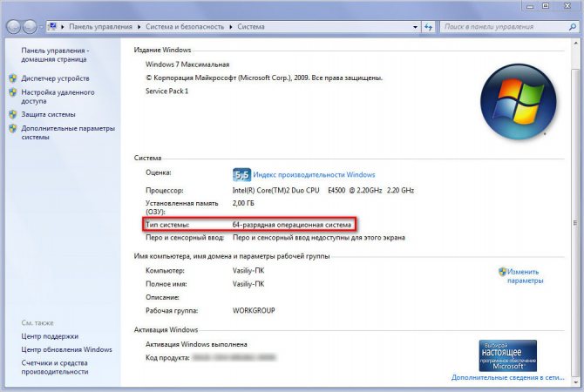Click the Control Panel icon in address bar
Screen dimensions: 584x392
[x=53, y=26]
